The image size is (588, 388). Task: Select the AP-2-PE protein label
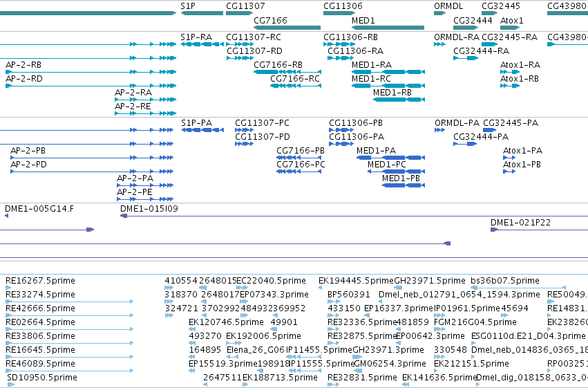(135, 192)
